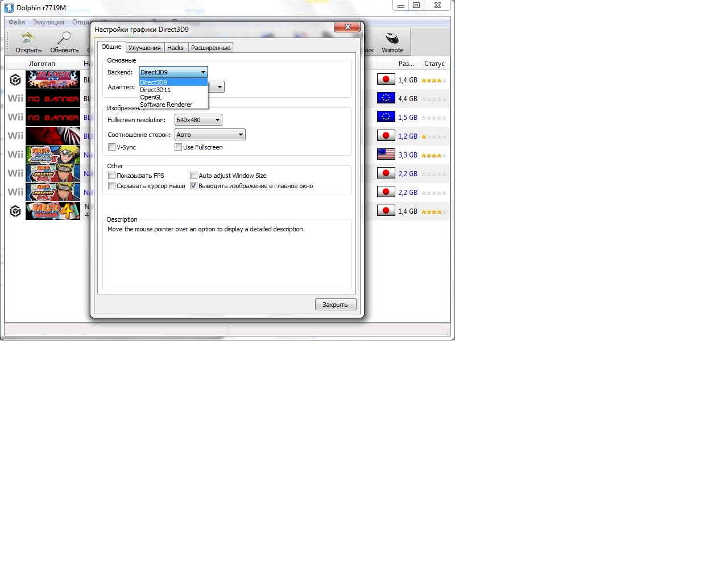Click the Закрыть button
Screen dimensions: 728x582
[336, 305]
